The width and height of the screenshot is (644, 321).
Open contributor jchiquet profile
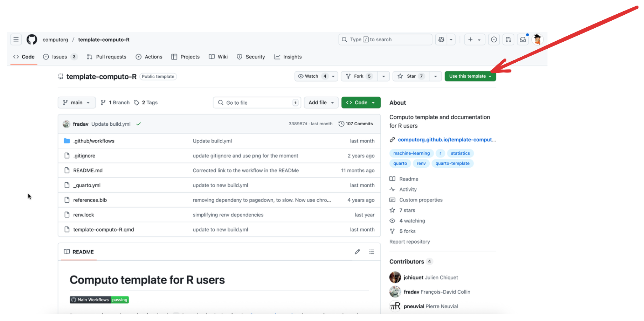tap(424, 277)
